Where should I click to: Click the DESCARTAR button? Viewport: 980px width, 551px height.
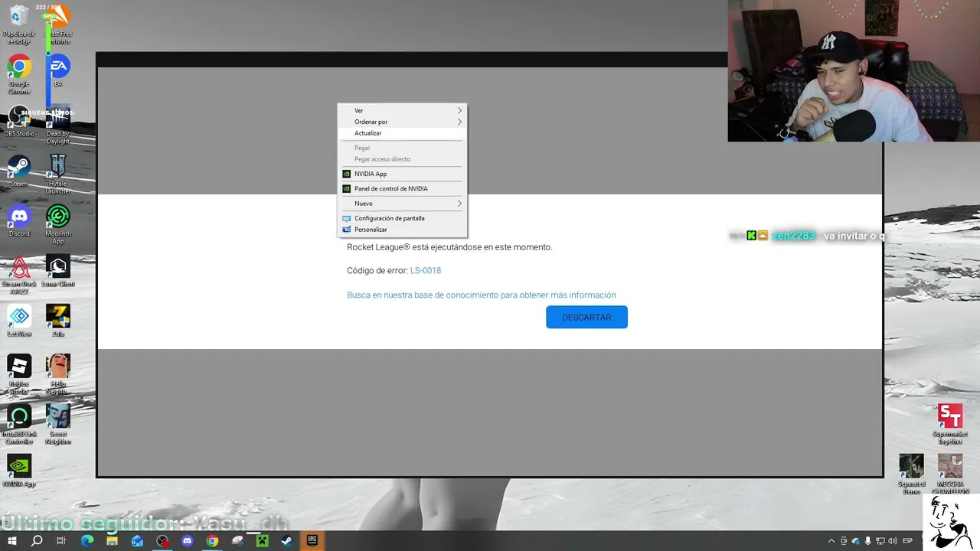coord(586,317)
